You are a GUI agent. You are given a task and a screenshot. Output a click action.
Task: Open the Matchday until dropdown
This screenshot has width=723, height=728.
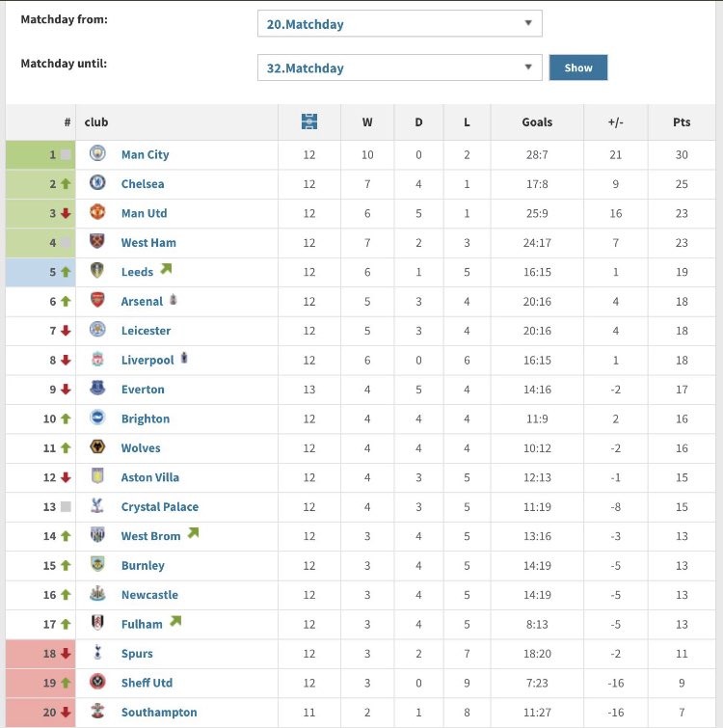point(399,67)
